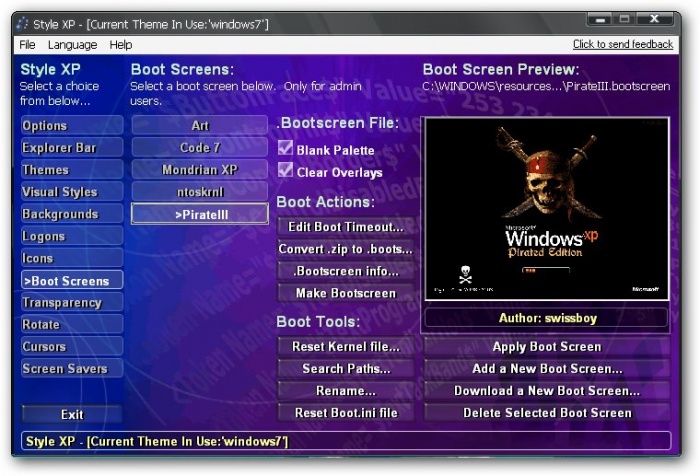Minimize the Style XP window
This screenshot has height=476, width=700.
[x=601, y=19]
